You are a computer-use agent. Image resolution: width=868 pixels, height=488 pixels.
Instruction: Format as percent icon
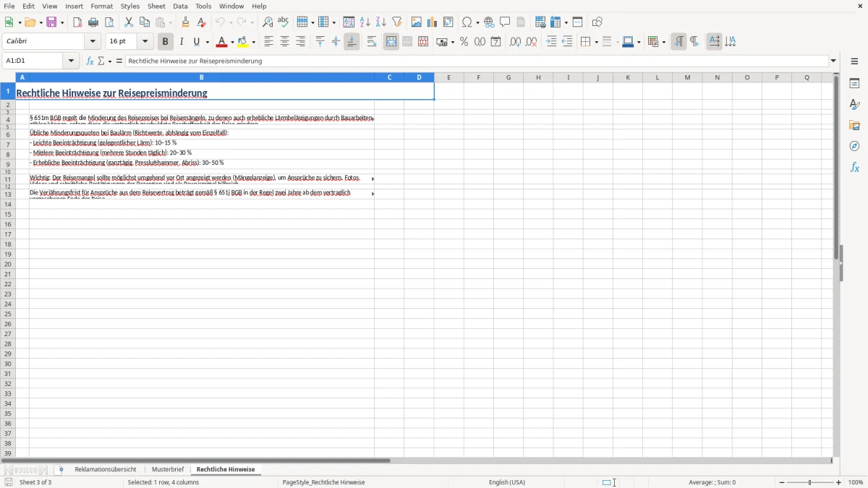(464, 42)
